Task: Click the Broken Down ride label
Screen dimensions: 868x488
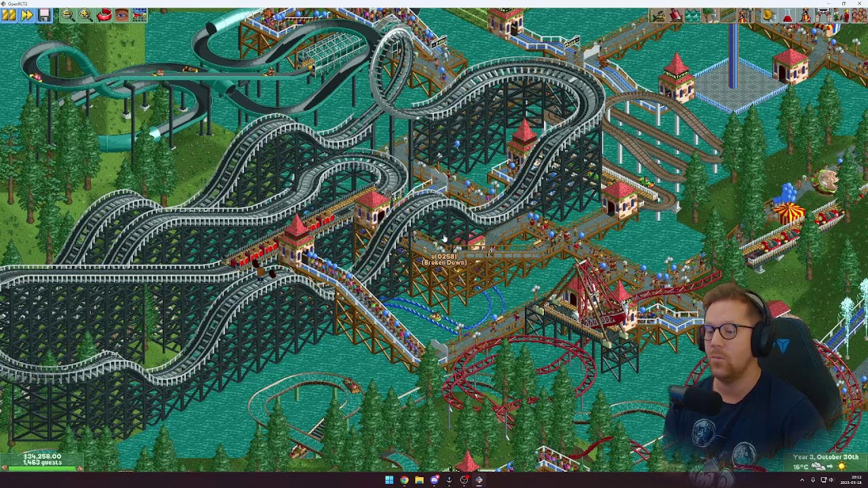Action: [x=445, y=262]
